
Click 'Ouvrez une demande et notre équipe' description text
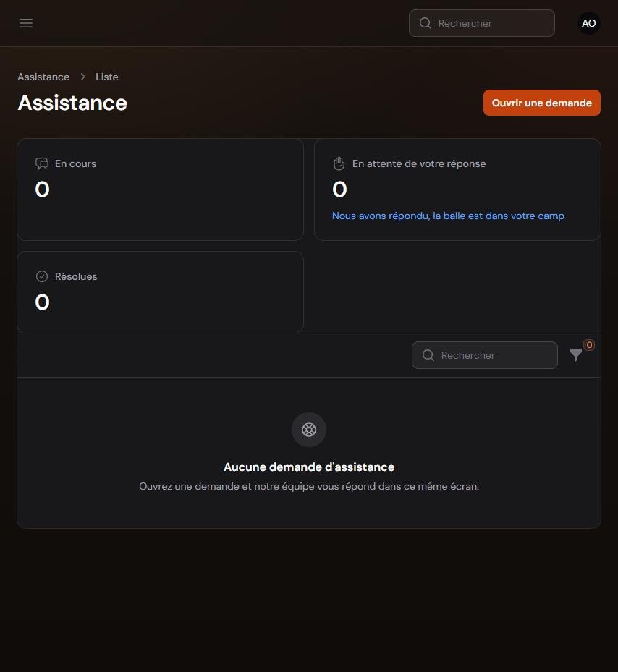coord(309,486)
